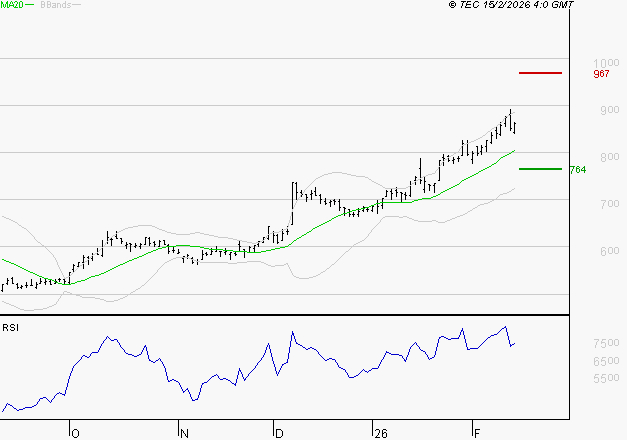The image size is (627, 440).
Task: Click the 26 year marker on time axis
Action: coord(381,434)
